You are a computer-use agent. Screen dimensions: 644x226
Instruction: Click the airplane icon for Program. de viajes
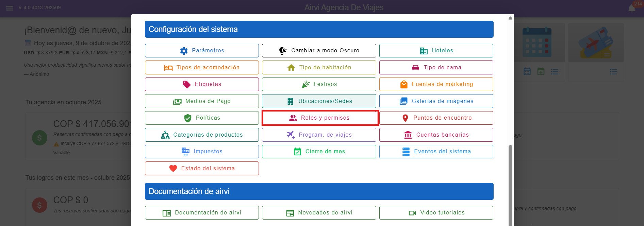(291, 135)
